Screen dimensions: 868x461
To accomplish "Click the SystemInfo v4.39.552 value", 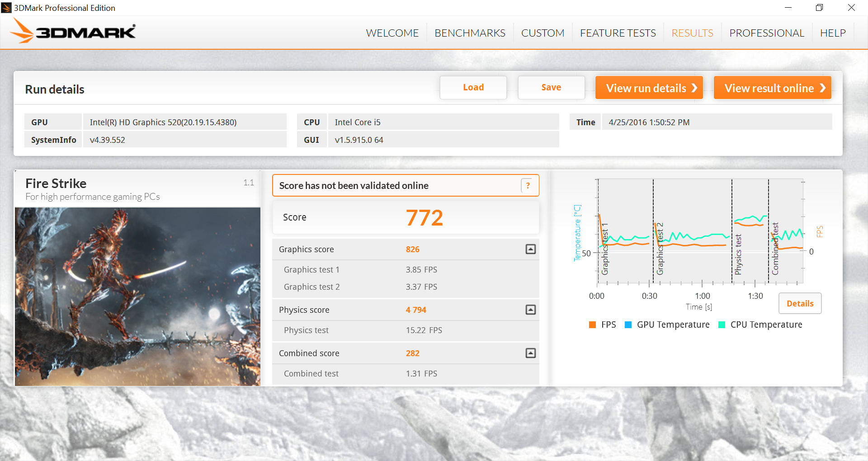I will [x=185, y=140].
